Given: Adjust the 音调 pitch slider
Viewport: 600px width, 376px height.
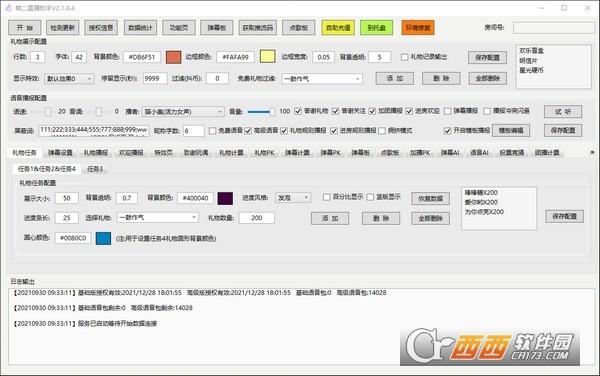Looking at the screenshot, I should [x=98, y=111].
